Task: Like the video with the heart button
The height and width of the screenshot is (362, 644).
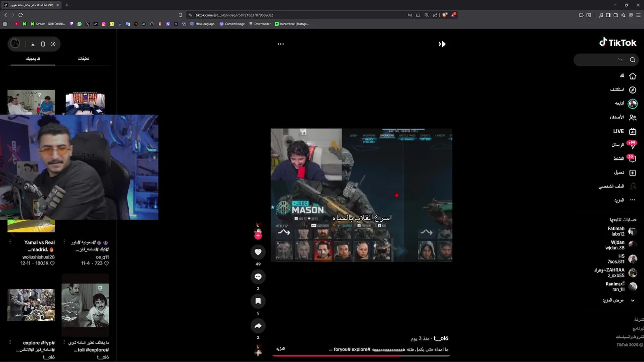Action: point(258,252)
